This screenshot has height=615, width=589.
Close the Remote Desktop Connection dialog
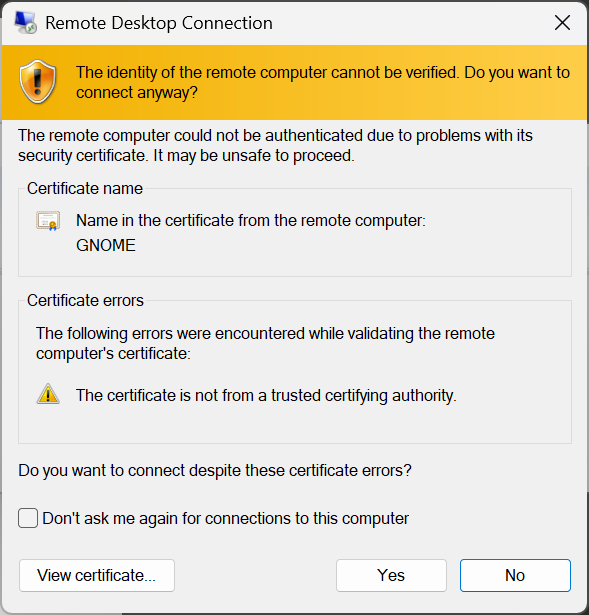click(562, 23)
